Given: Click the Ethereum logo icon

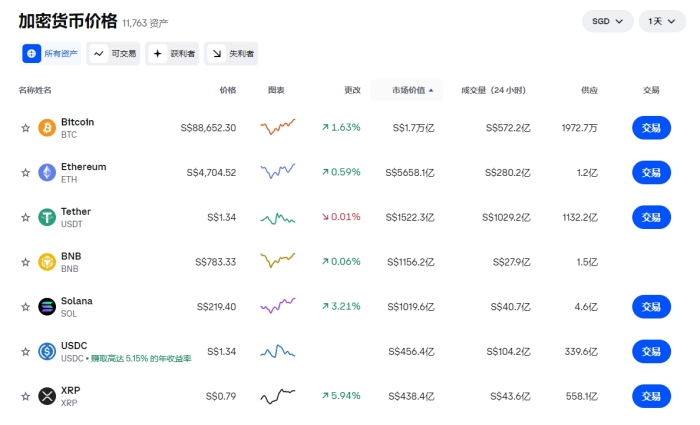Looking at the screenshot, I should coord(47,173).
